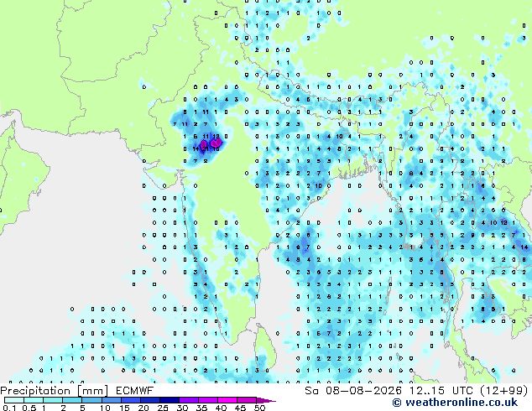Screen dimensions: 532x411
Task: Click the 15–20 mm legend swatch
Action: pyautogui.click(x=130, y=400)
